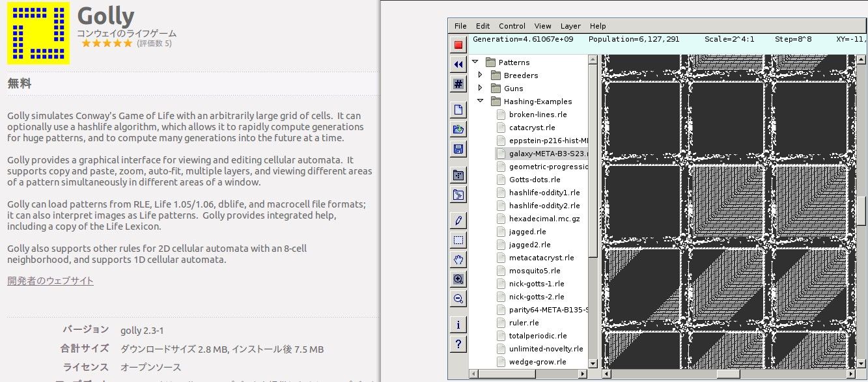868x382 pixels.
Task: Open the 開発者のウェブサイト developer website link
Action: coord(51,280)
